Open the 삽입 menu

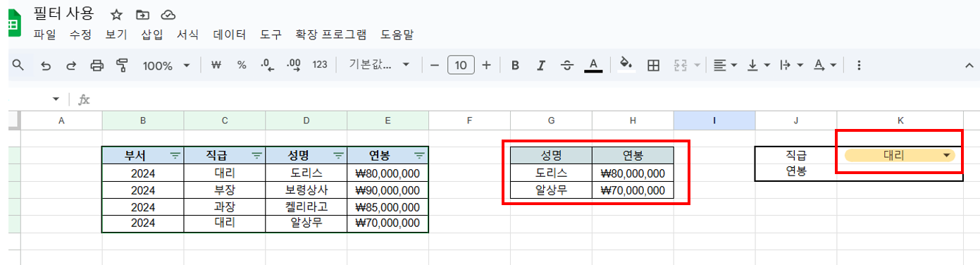coord(151,34)
